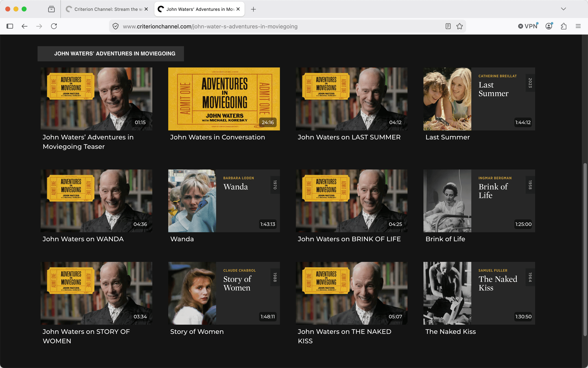Open the account profile icon
The width and height of the screenshot is (588, 368).
point(549,26)
